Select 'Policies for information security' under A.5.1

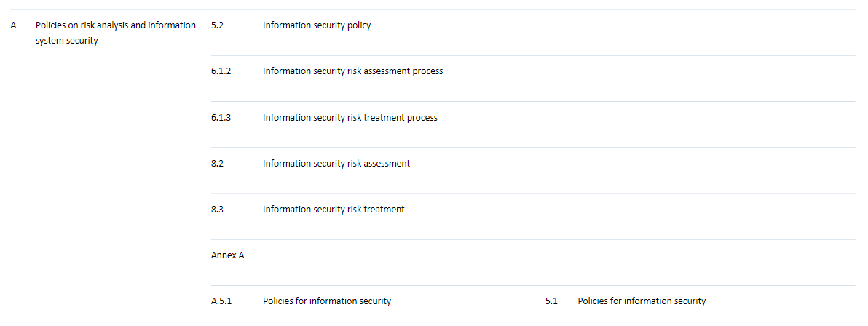327,302
